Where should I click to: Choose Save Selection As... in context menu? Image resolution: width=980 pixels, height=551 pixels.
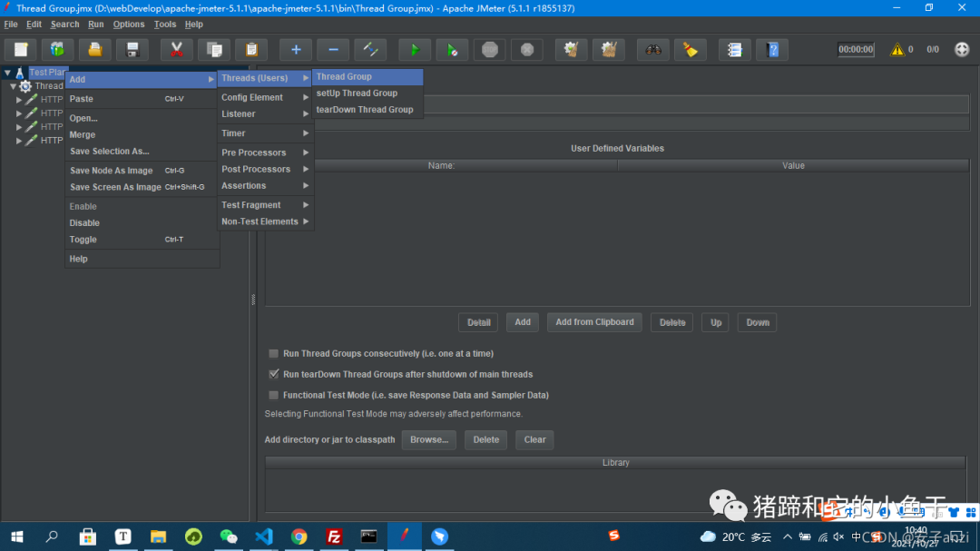click(x=142, y=152)
